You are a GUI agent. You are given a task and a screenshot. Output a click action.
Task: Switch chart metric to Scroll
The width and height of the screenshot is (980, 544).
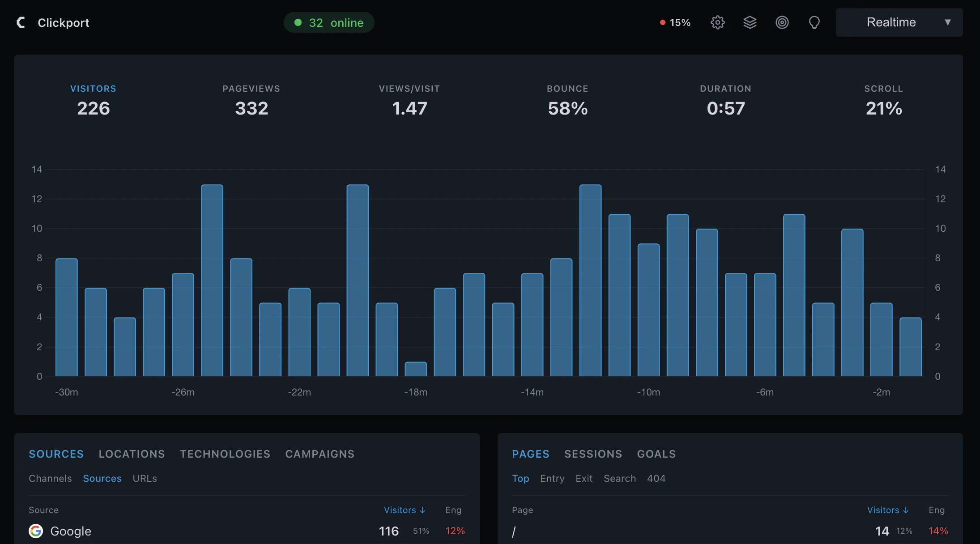(883, 99)
